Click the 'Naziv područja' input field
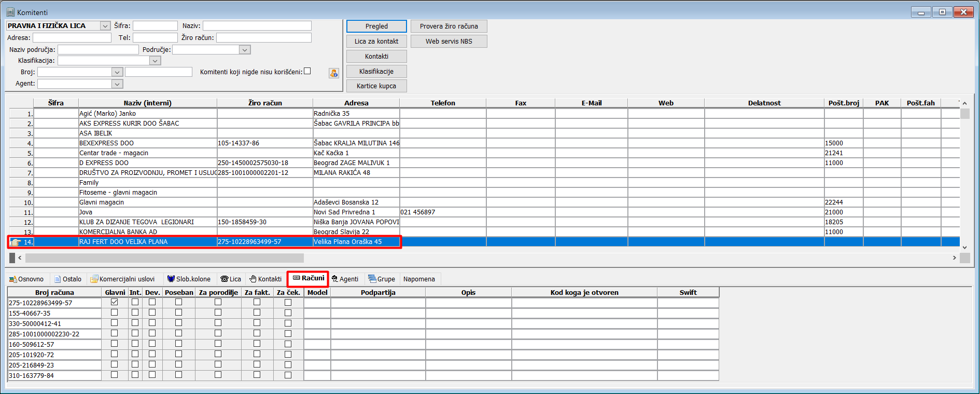This screenshot has width=980, height=394. pos(98,50)
